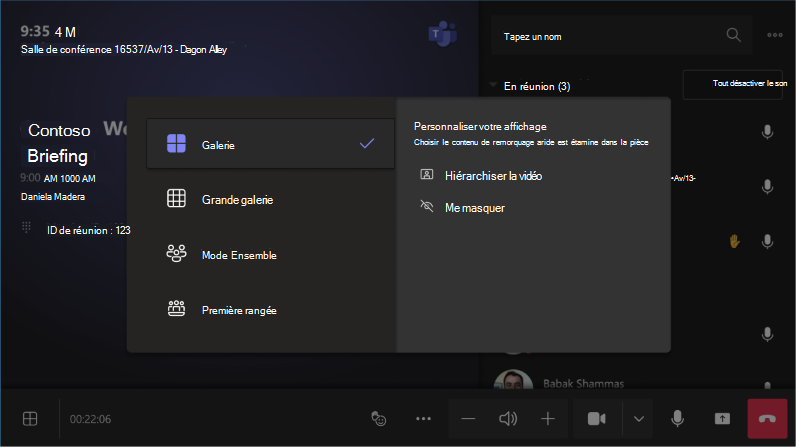
Task: Choose Grande galerie view
Action: (270, 199)
